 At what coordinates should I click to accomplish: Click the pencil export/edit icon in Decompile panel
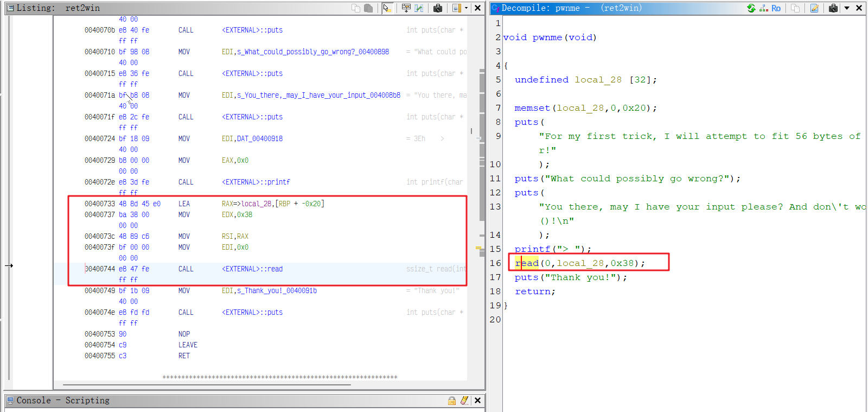pos(814,8)
